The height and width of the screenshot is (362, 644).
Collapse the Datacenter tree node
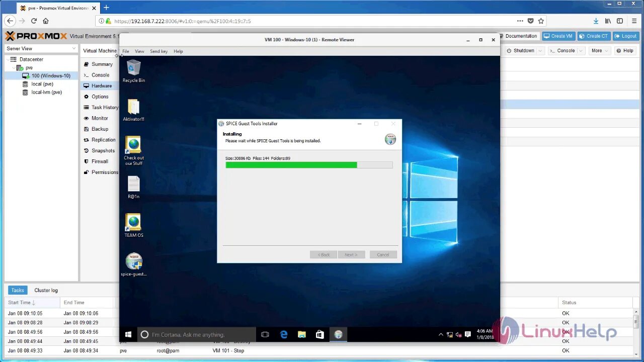[x=9, y=59]
